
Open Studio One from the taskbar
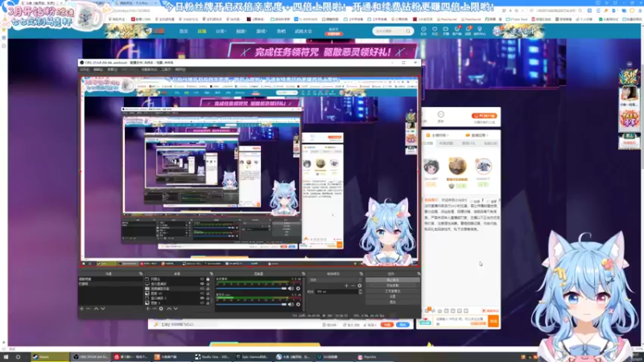click(x=213, y=356)
